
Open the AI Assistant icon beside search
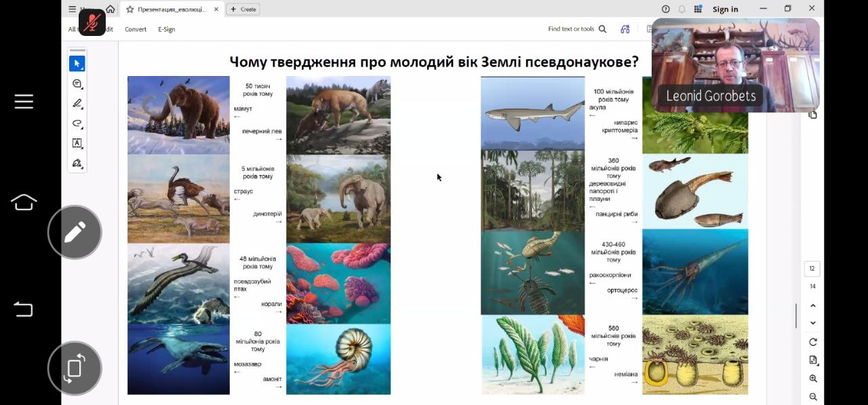click(x=625, y=29)
